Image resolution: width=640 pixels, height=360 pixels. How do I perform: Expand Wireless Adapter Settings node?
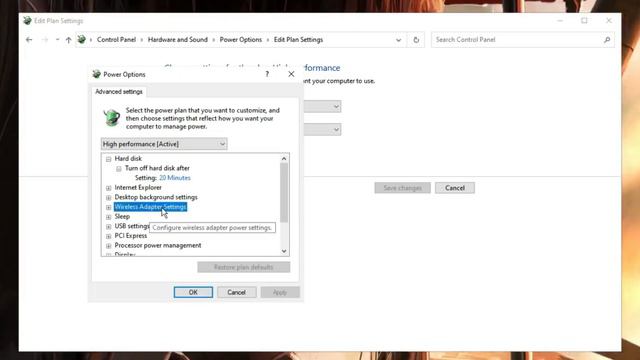point(109,207)
